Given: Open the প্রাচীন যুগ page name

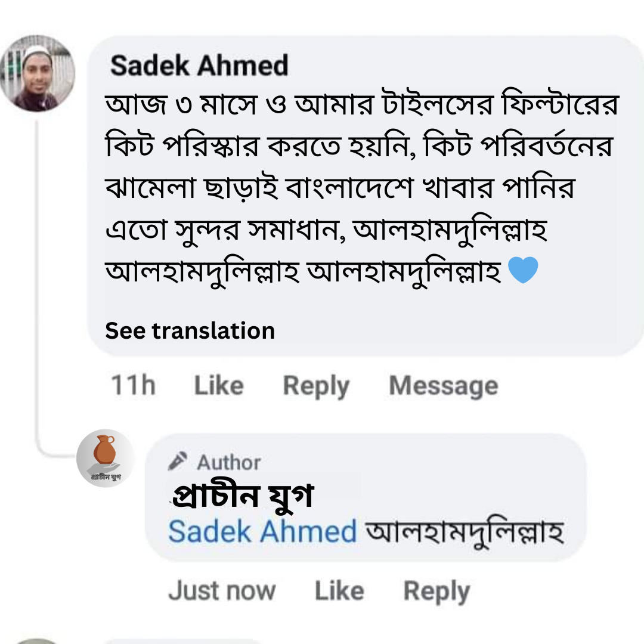Looking at the screenshot, I should point(242,496).
